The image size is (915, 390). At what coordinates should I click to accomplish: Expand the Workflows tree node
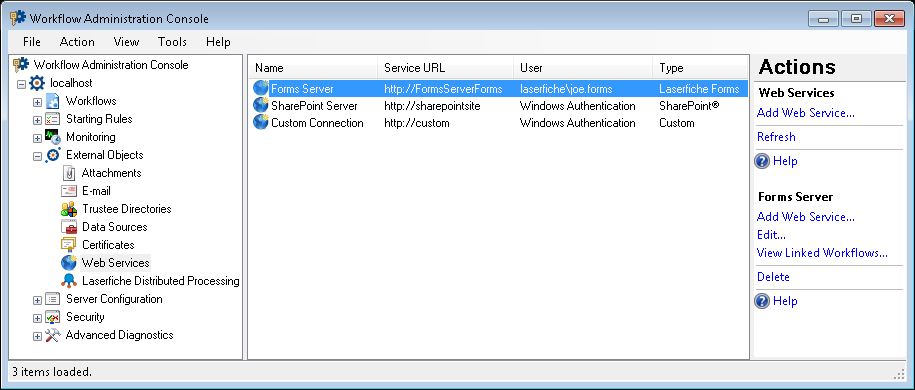point(37,102)
